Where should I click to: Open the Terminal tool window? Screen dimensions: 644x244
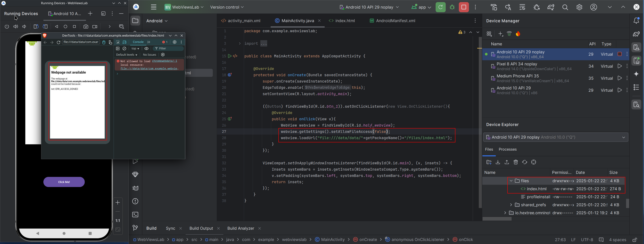[x=135, y=215]
